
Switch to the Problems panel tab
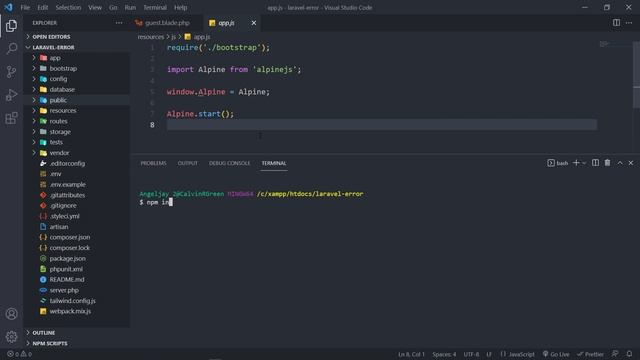[153, 163]
